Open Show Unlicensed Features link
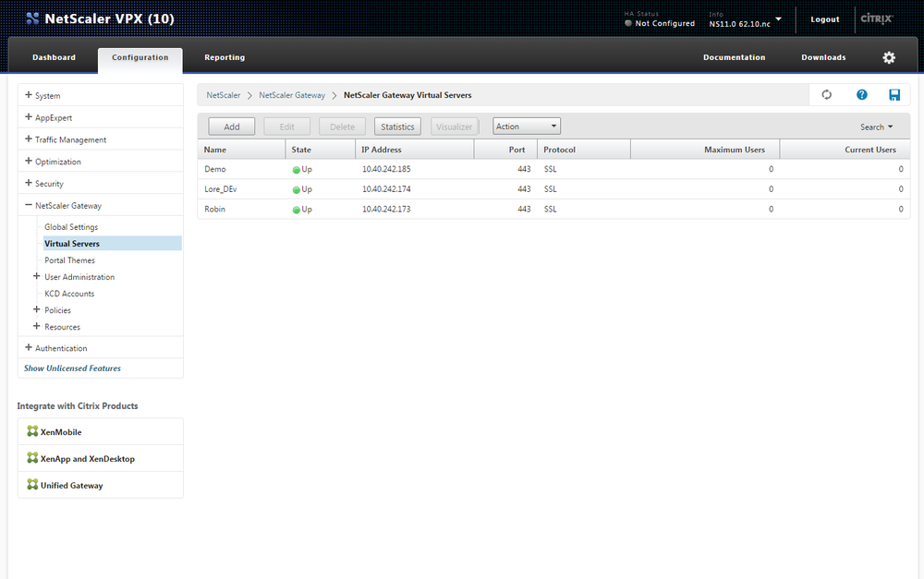The width and height of the screenshot is (924, 579). coord(72,368)
